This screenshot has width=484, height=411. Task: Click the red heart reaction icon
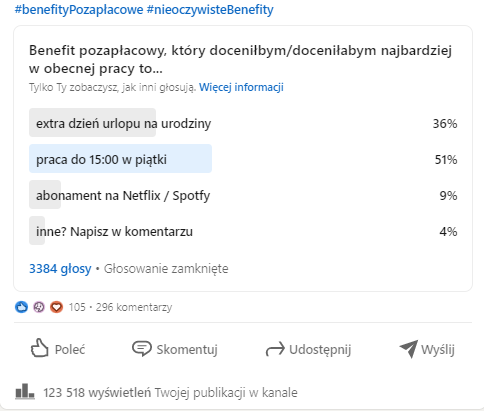(x=56, y=307)
